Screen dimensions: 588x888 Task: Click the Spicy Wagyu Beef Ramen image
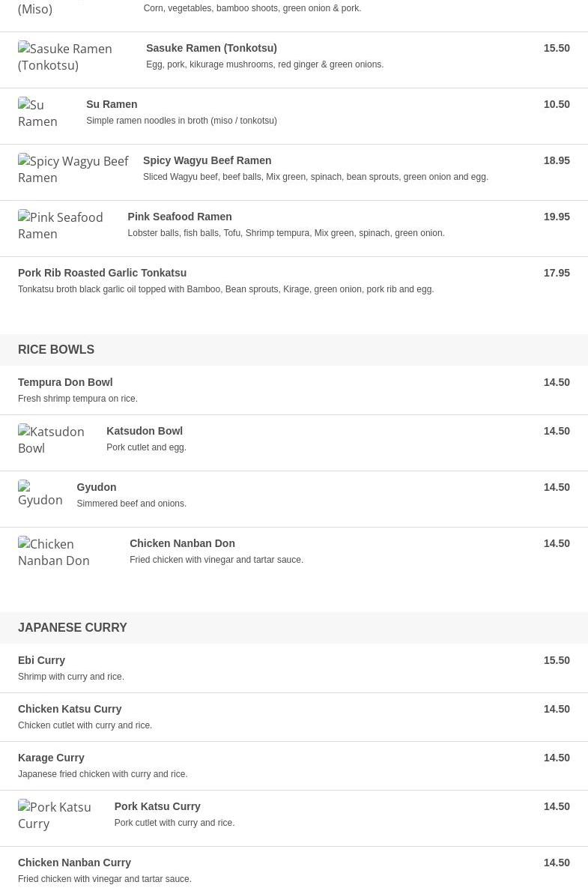pyautogui.click(x=73, y=169)
